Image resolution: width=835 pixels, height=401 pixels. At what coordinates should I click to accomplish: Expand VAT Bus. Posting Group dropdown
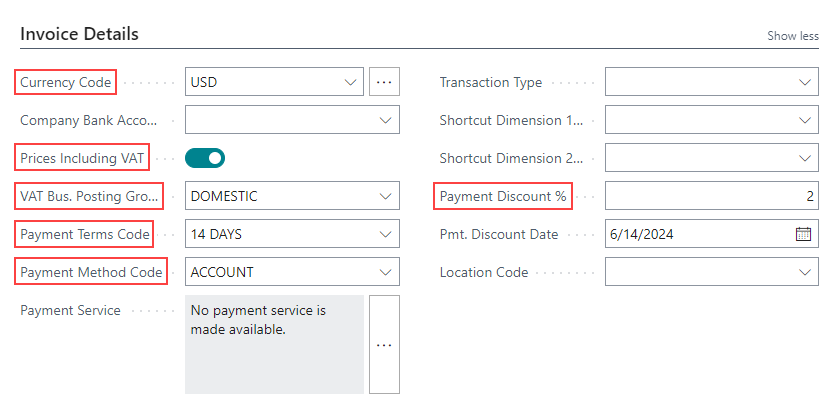click(x=386, y=196)
